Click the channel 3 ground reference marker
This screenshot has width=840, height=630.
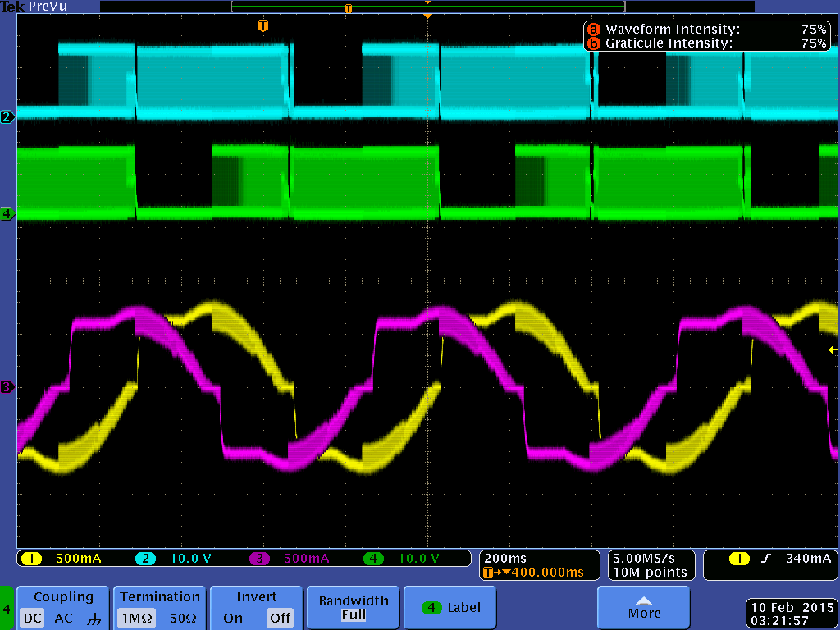coord(7,387)
